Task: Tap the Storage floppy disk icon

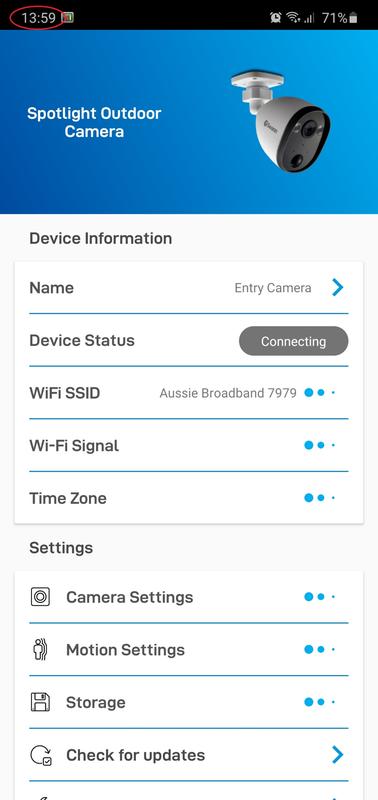Action: pos(40,702)
